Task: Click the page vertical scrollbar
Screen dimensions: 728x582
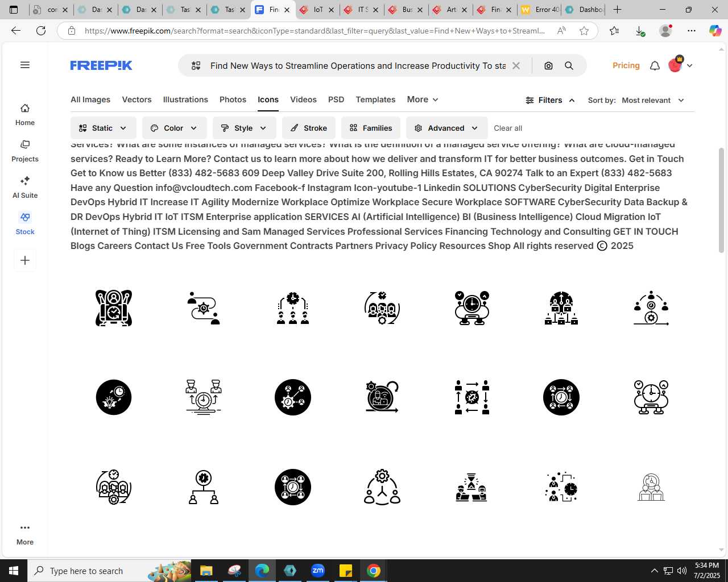Action: [x=721, y=200]
